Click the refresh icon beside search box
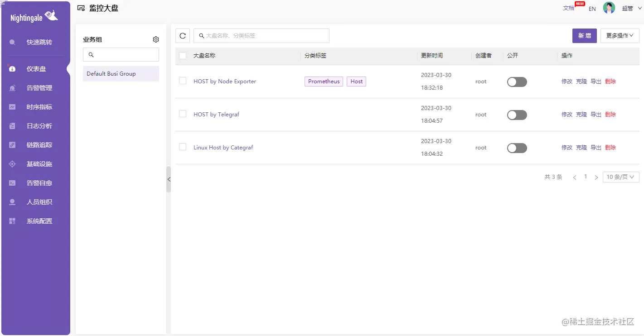Image resolution: width=644 pixels, height=336 pixels. (x=182, y=36)
